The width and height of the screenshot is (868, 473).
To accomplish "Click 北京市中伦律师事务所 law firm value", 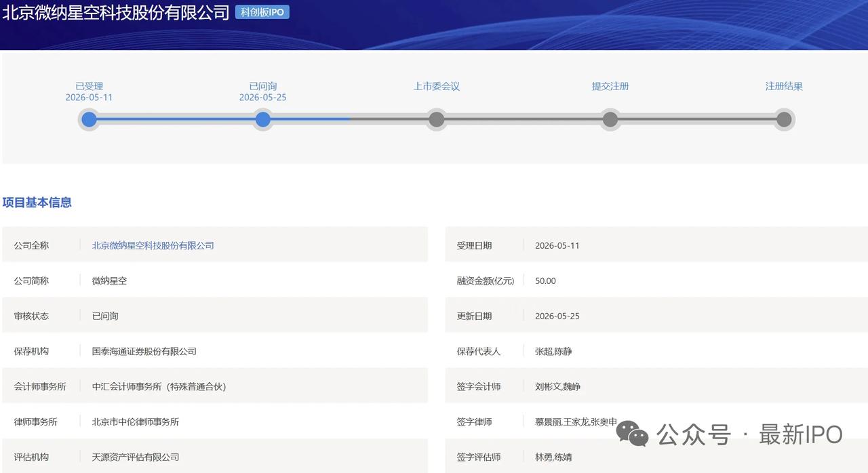I will click(136, 421).
